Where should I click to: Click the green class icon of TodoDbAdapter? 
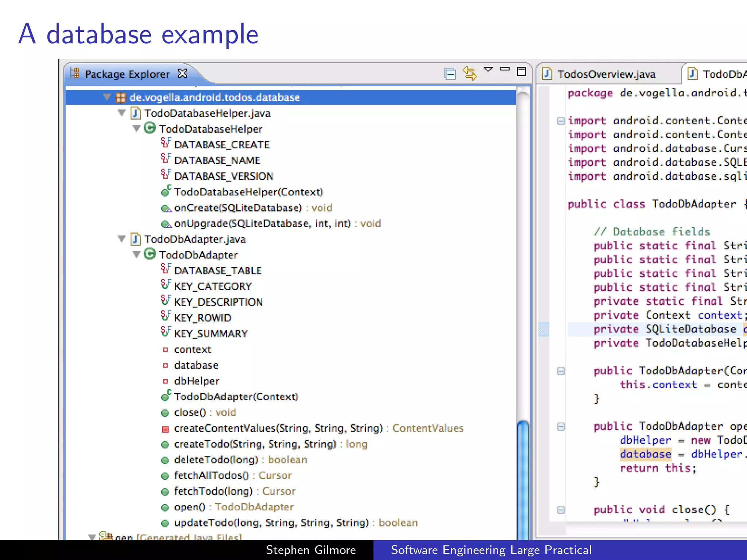(150, 254)
